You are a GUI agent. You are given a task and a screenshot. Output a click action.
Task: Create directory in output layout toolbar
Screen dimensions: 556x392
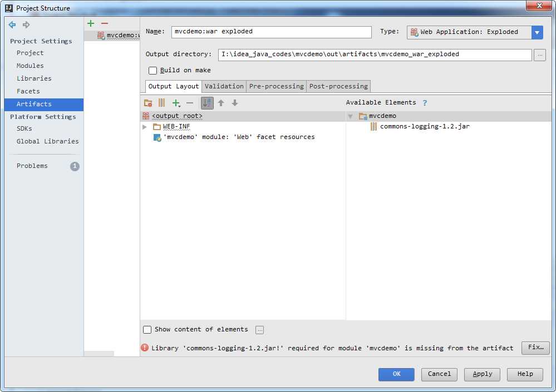pyautogui.click(x=148, y=103)
